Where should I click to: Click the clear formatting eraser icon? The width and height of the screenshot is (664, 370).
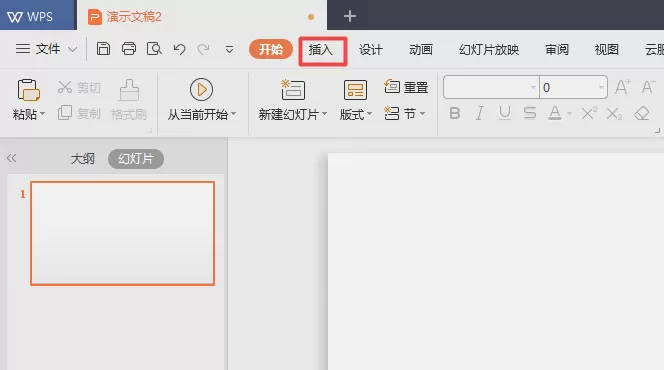click(x=642, y=113)
